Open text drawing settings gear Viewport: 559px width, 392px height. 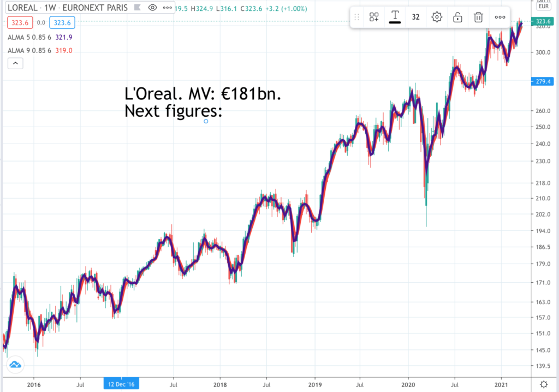coord(437,17)
